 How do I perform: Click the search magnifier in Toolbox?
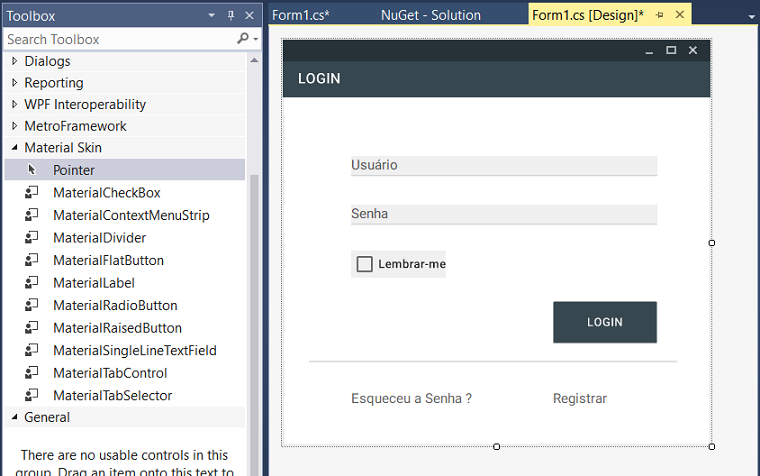tap(243, 38)
